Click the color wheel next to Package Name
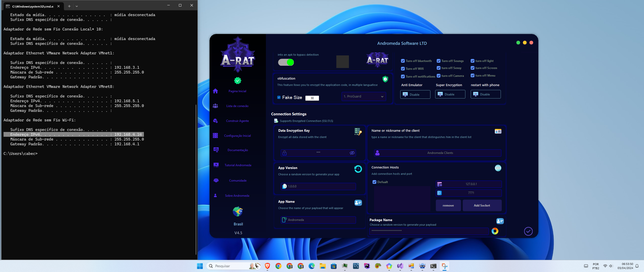The width and height of the screenshot is (644, 272). (x=495, y=231)
